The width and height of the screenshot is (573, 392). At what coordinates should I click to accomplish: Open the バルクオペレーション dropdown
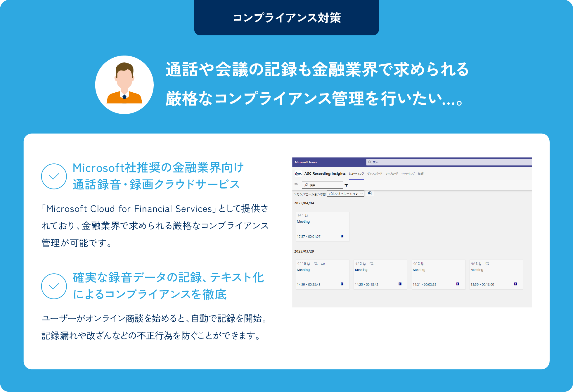coord(346,194)
